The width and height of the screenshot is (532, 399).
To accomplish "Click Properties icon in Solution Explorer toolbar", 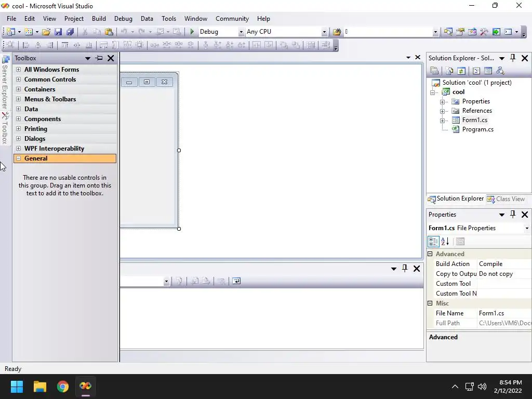I will pos(434,71).
